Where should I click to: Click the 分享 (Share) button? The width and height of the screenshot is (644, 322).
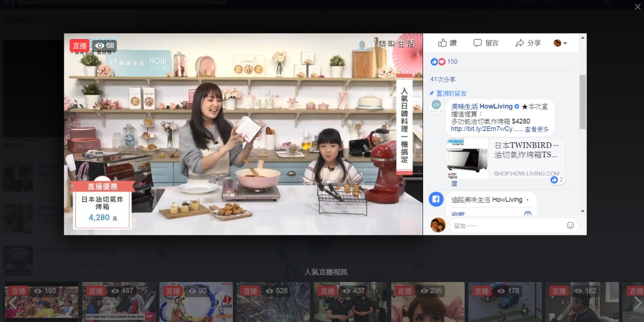pyautogui.click(x=528, y=43)
